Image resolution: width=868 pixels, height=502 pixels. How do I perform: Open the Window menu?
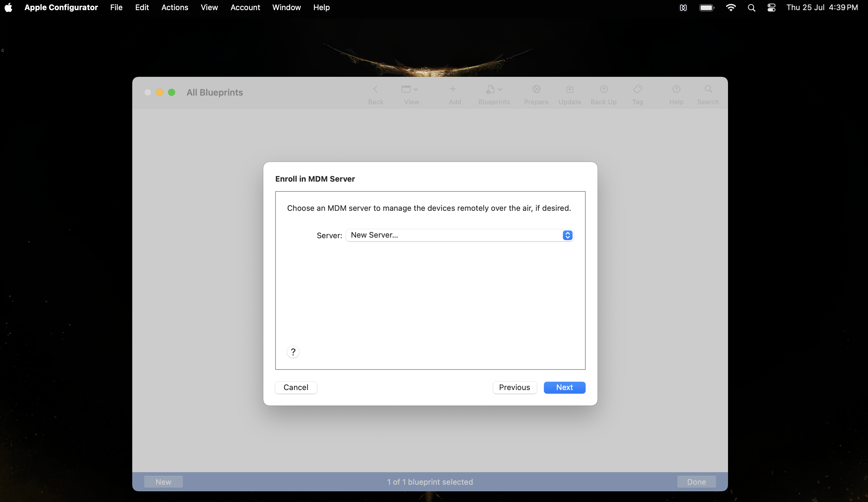(286, 7)
